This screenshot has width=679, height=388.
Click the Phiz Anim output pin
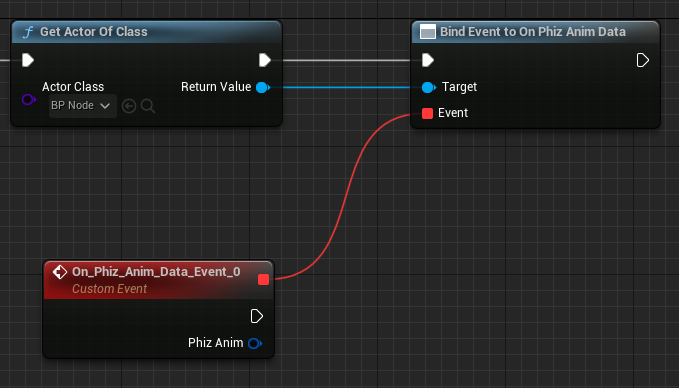pyautogui.click(x=255, y=343)
